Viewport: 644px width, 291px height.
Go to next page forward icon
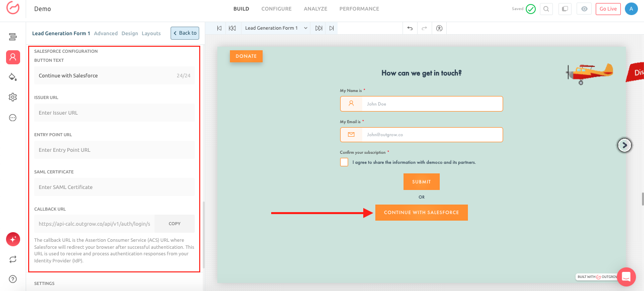pyautogui.click(x=318, y=28)
